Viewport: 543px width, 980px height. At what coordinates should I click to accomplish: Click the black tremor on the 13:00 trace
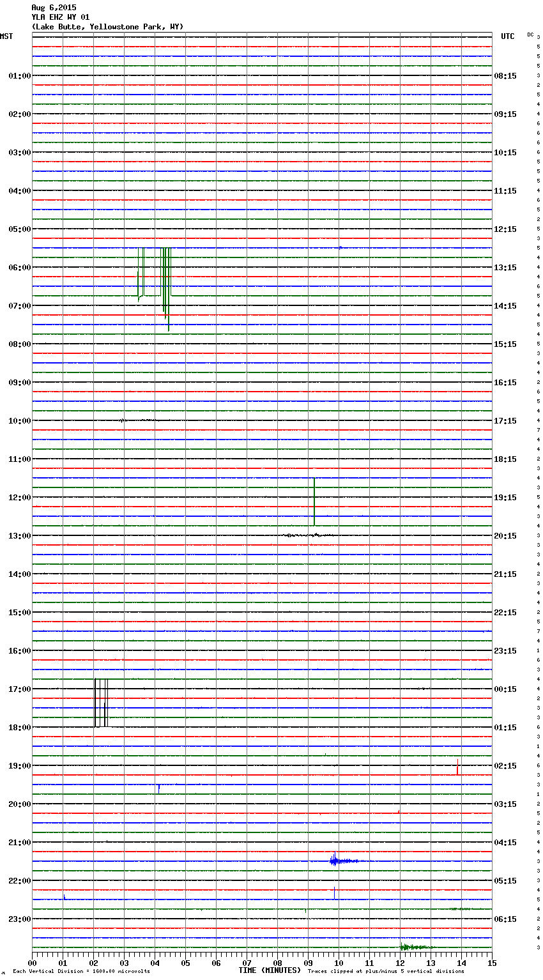pos(308,535)
